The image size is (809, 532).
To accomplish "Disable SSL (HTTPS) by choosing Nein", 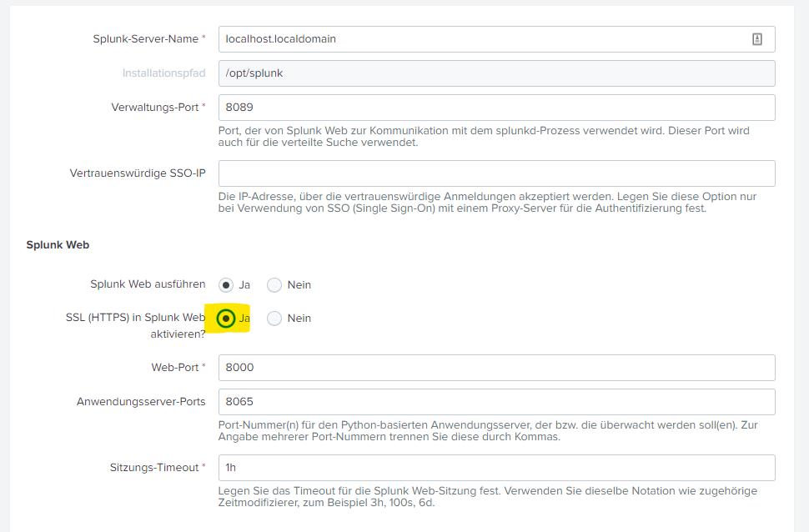I will [x=274, y=319].
